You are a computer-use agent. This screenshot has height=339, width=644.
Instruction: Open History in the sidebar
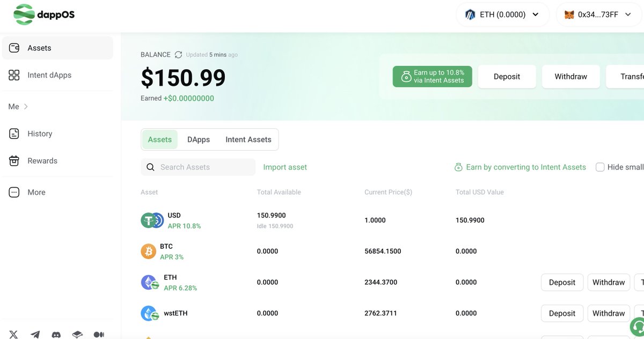[57, 134]
